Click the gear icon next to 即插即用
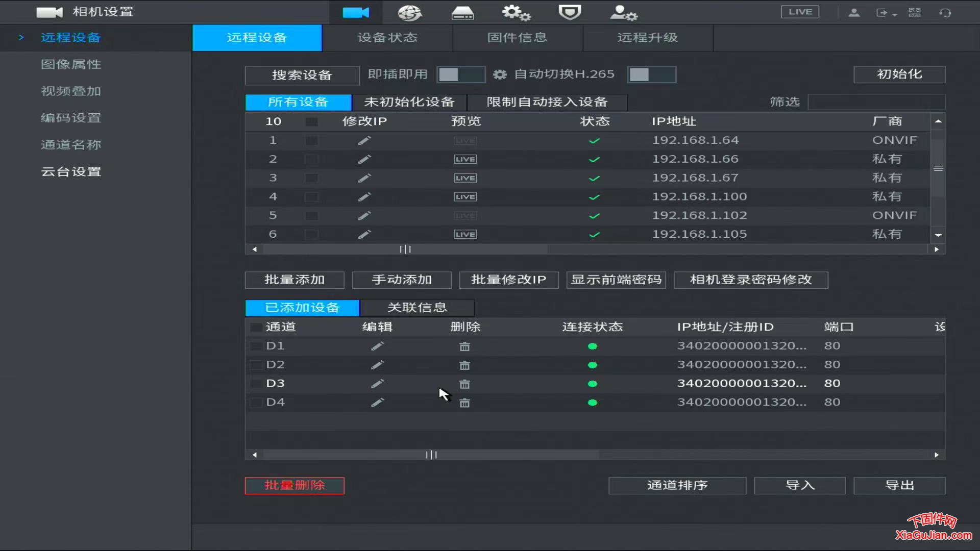The image size is (980, 551). click(499, 74)
